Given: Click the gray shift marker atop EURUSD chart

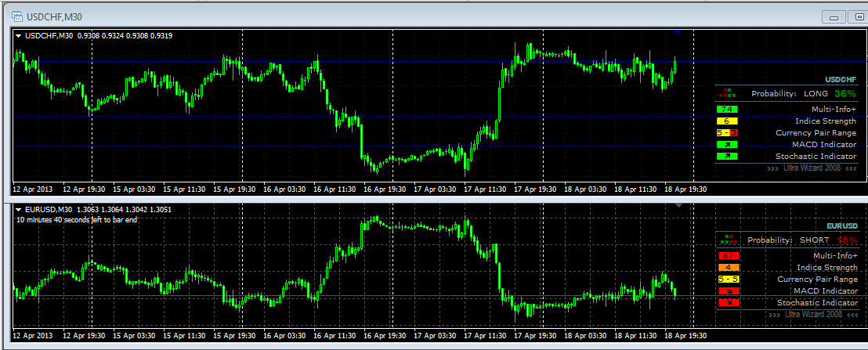Looking at the screenshot, I should pos(678,205).
